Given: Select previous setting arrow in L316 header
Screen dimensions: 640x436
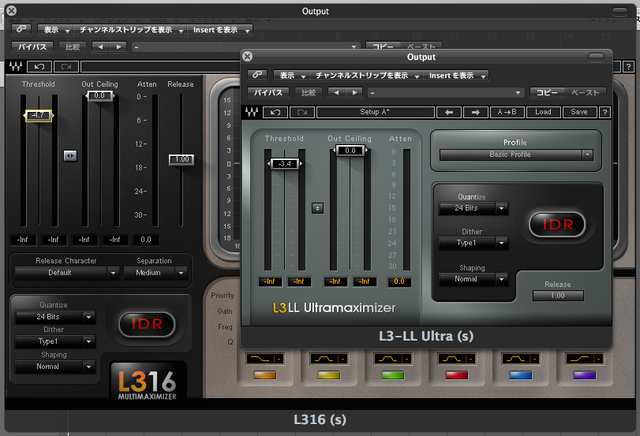Looking at the screenshot, I should click(100, 47).
